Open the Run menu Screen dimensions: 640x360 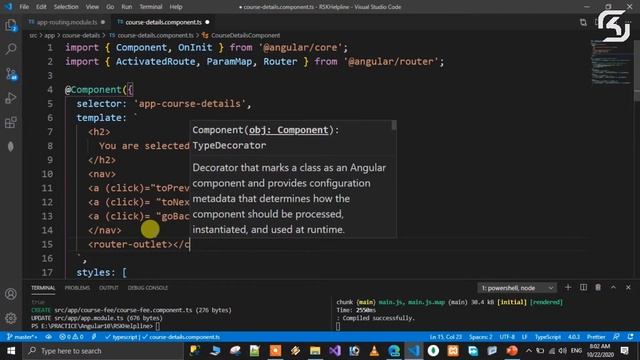click(x=127, y=7)
